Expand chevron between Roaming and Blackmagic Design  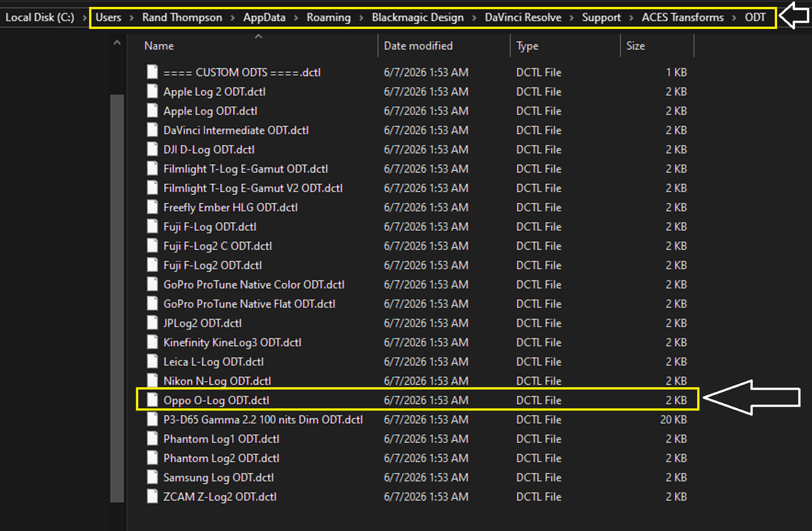tap(362, 18)
